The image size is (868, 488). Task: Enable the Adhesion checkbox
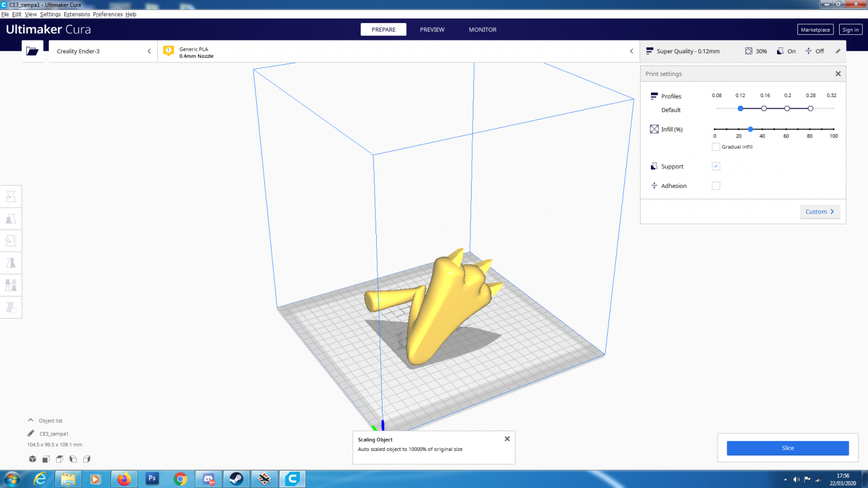click(716, 186)
